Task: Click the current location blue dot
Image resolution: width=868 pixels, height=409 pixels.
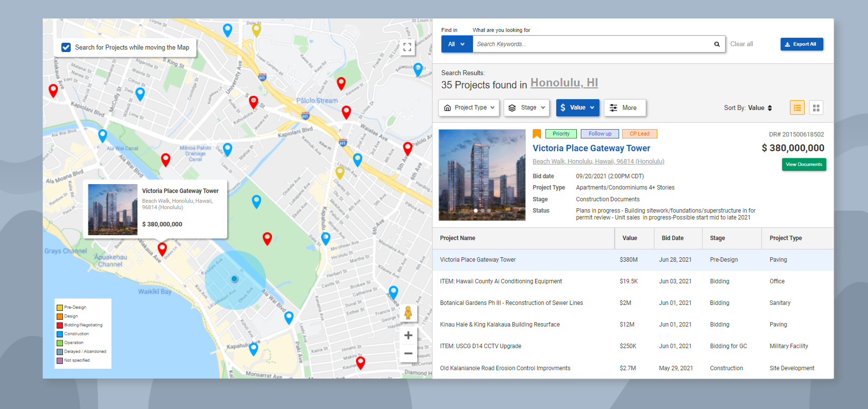Action: (x=235, y=279)
